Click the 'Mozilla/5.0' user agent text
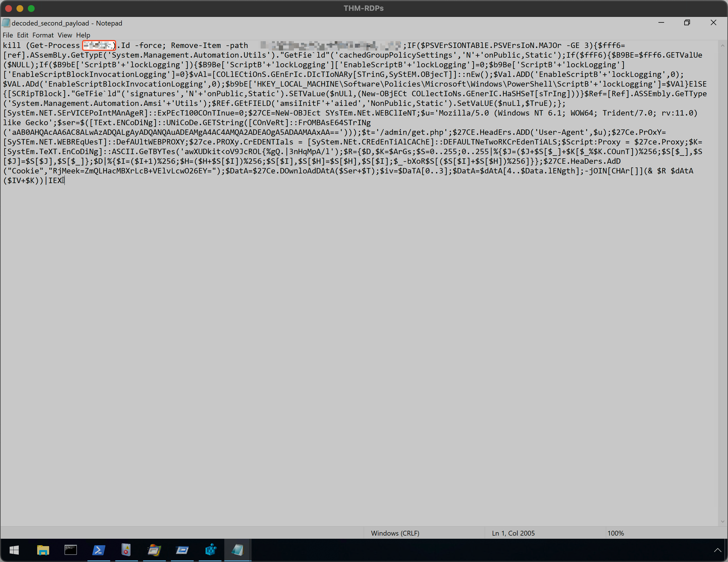 [464, 113]
